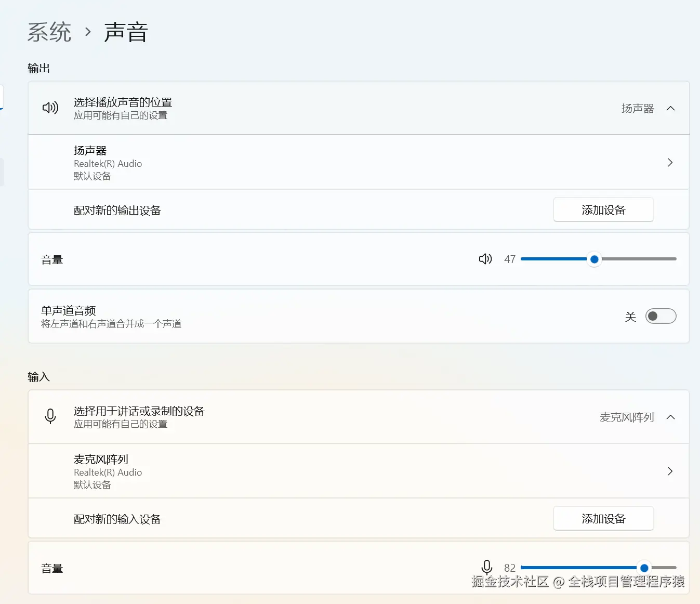Open 扬声器 properties via its right chevron
Screen dimensions: 700x604
coord(670,162)
